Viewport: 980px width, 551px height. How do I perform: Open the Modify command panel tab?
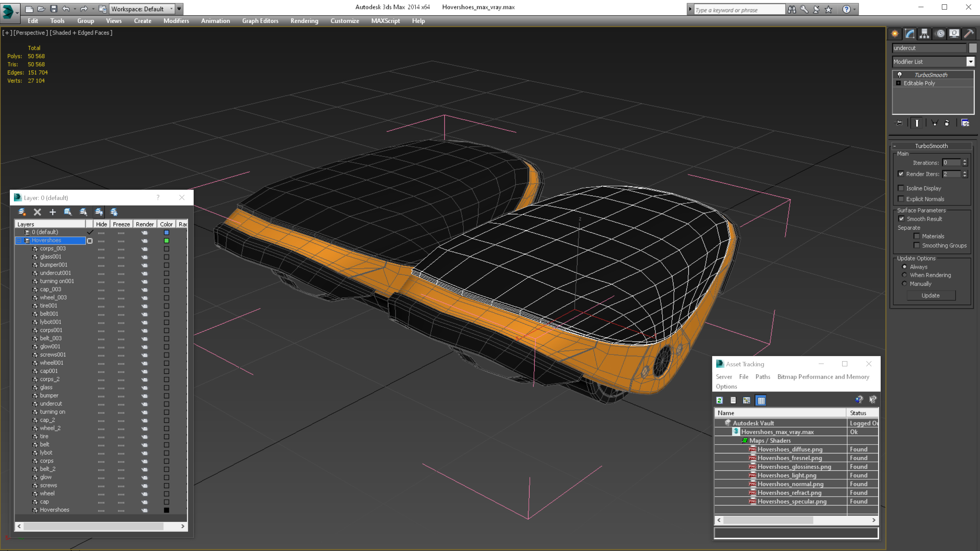coord(910,33)
